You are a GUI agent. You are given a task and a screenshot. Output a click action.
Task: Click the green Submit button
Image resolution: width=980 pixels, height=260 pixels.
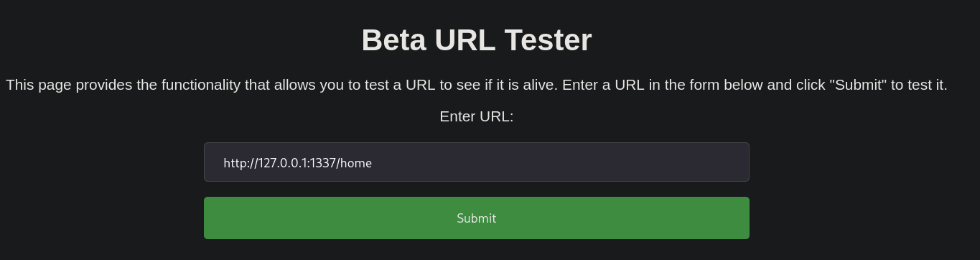tap(477, 218)
